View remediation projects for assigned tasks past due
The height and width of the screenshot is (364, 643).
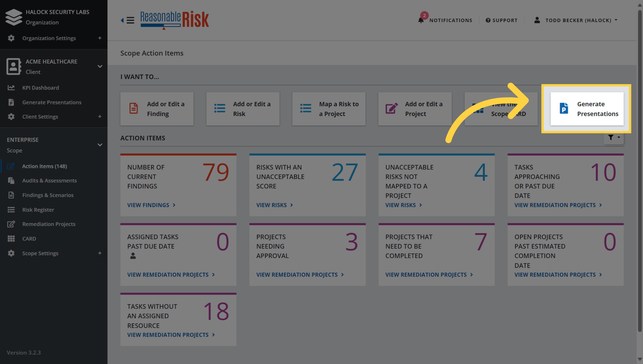point(171,275)
